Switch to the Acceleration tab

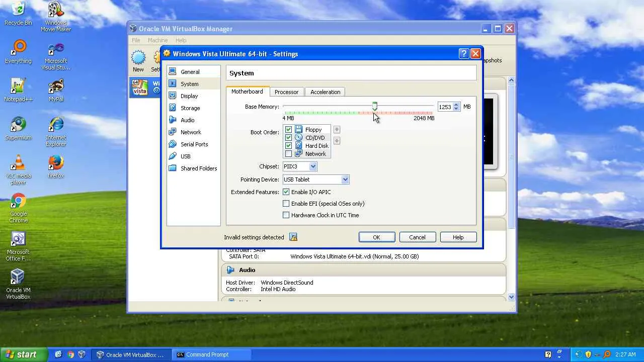pyautogui.click(x=325, y=92)
